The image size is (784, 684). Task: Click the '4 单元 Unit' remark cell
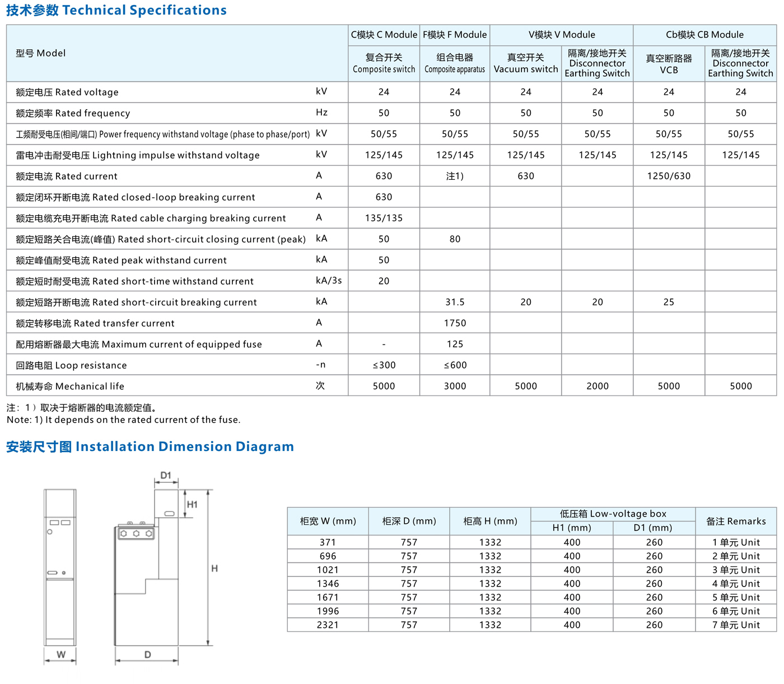pos(736,584)
